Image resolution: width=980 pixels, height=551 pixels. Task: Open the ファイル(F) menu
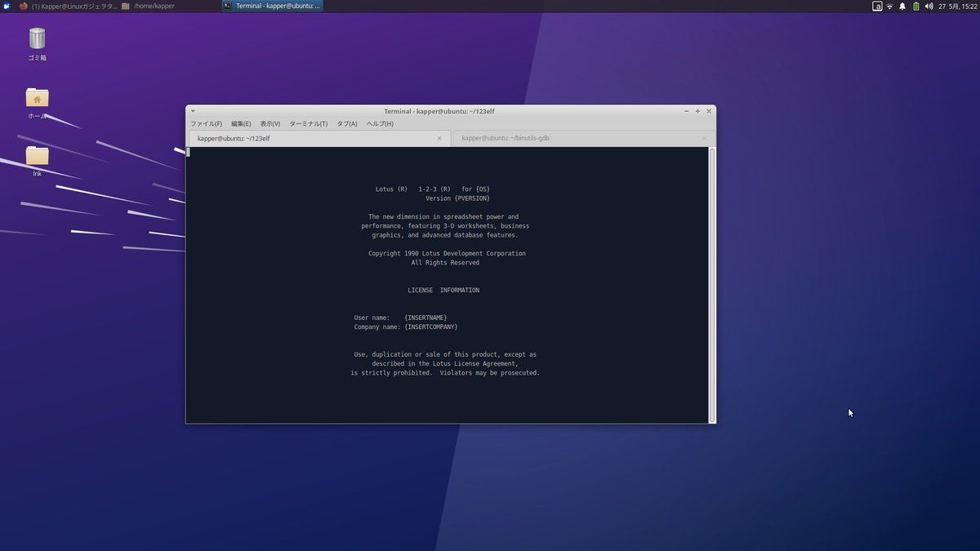(x=206, y=124)
